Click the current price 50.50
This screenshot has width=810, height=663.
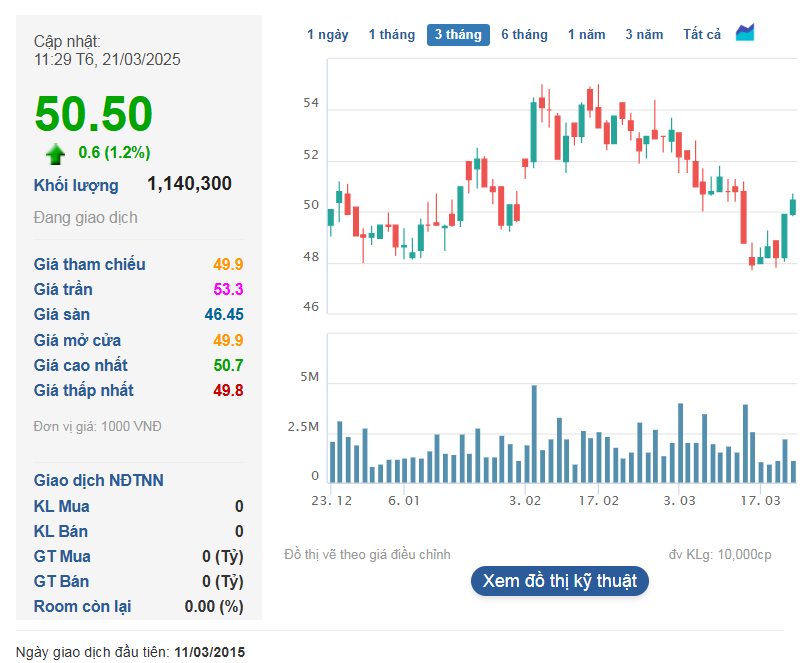tap(94, 113)
